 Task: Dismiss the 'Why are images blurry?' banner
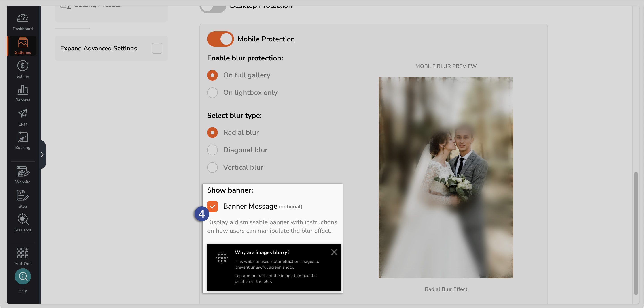(334, 252)
